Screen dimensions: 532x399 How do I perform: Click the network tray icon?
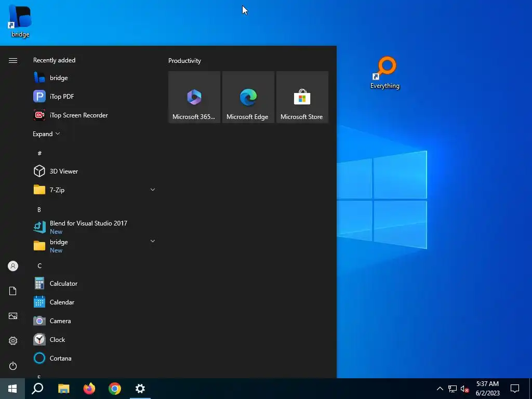click(x=453, y=389)
